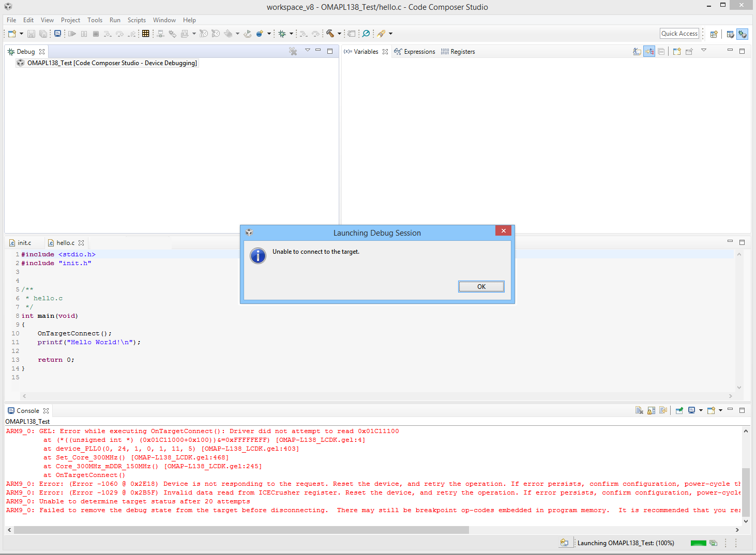Select OMAPL138_Test debug session tree item

[x=107, y=63]
